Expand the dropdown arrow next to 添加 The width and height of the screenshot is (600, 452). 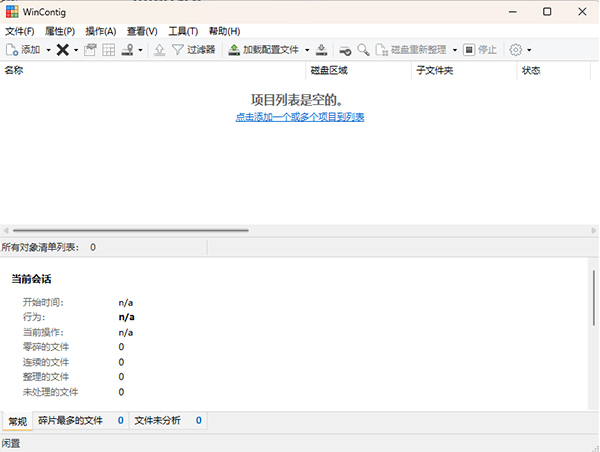[48, 49]
